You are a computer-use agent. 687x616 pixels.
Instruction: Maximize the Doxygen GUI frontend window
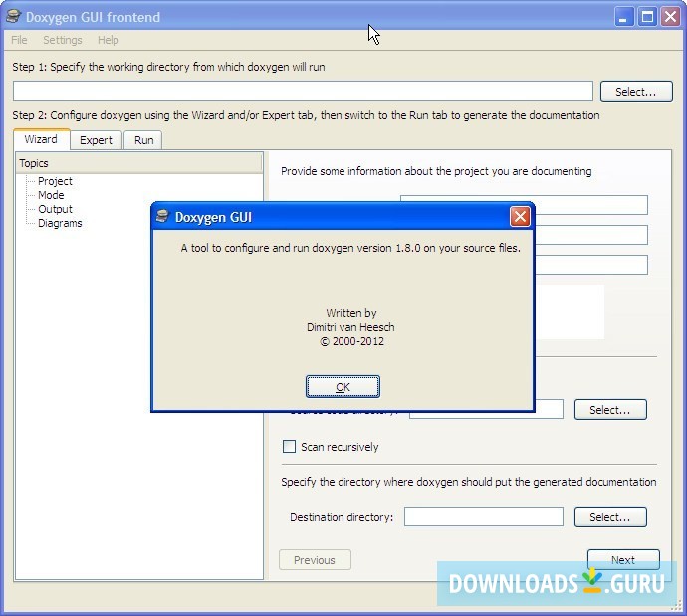(x=647, y=17)
